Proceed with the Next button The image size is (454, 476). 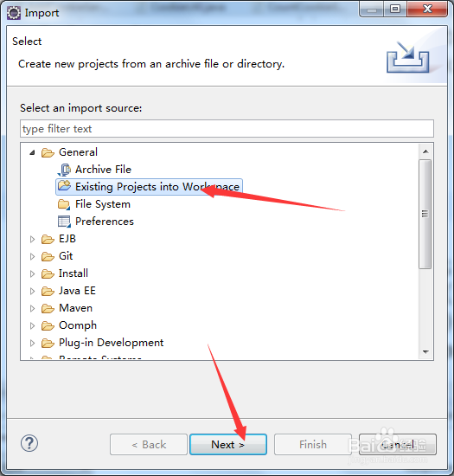coord(228,445)
